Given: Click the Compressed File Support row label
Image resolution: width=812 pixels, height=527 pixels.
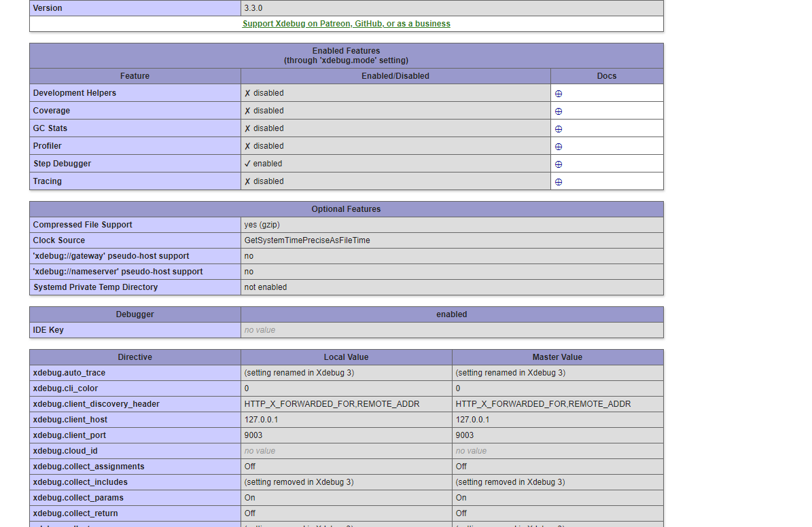Looking at the screenshot, I should tap(83, 225).
